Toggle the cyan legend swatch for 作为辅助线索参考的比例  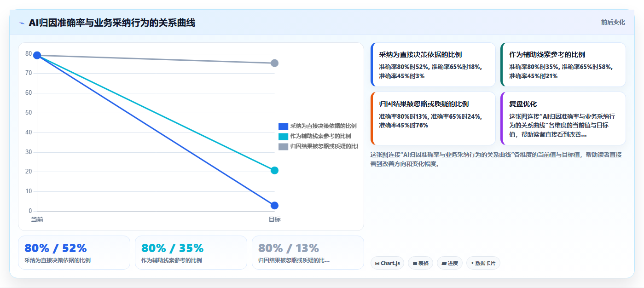pos(283,136)
